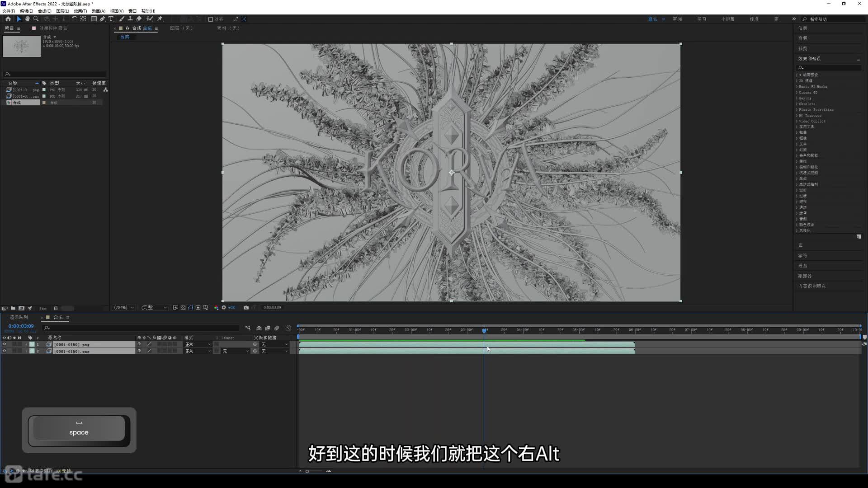Open the Graph Editor icon in timeline
The width and height of the screenshot is (868, 488).
click(288, 328)
